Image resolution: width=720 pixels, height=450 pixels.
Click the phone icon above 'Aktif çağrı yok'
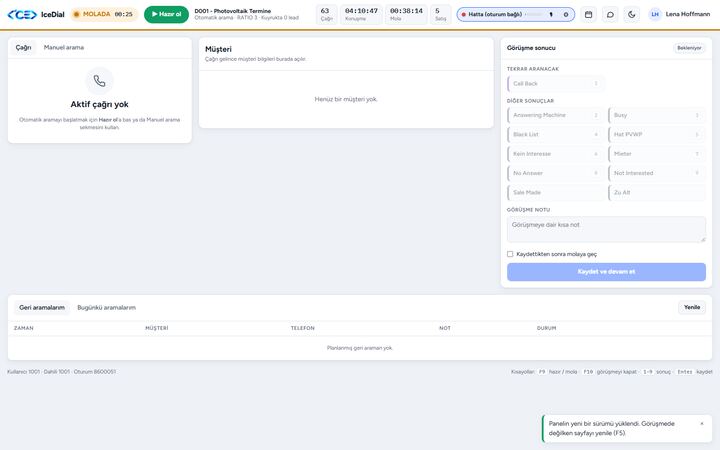(99, 81)
